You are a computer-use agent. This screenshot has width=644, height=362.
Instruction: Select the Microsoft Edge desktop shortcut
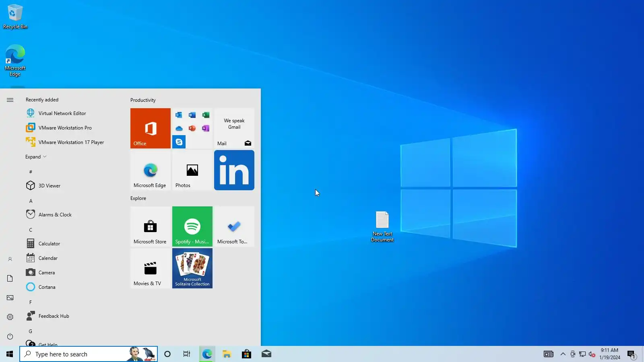(15, 60)
